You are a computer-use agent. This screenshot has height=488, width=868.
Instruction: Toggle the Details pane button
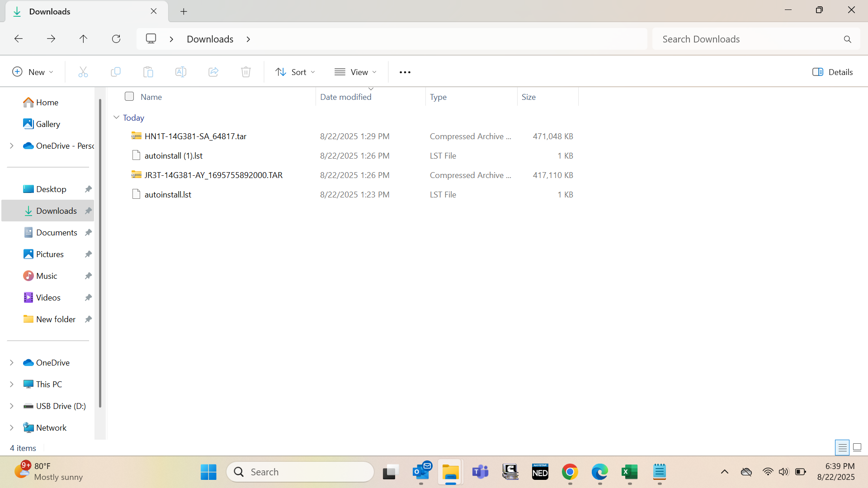(832, 72)
